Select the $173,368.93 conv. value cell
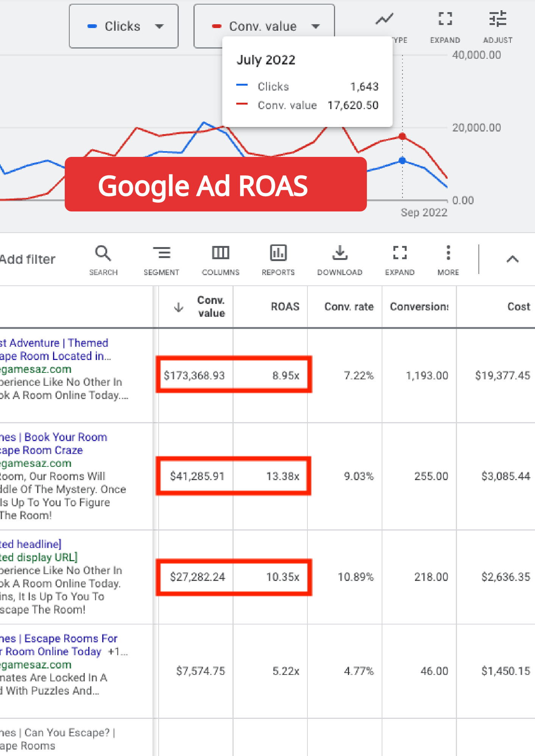Viewport: 535px width, 756px height. 194,376
